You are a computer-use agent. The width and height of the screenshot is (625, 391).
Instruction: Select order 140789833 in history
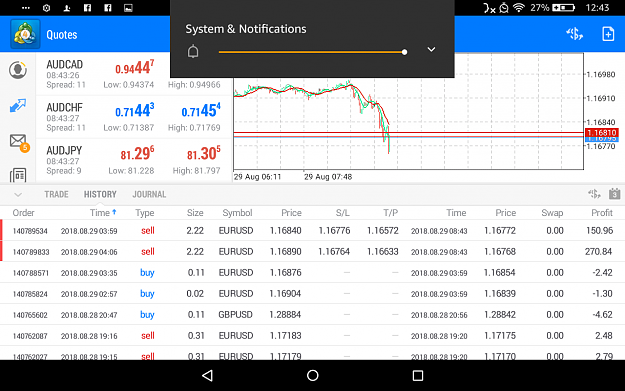(x=312, y=251)
